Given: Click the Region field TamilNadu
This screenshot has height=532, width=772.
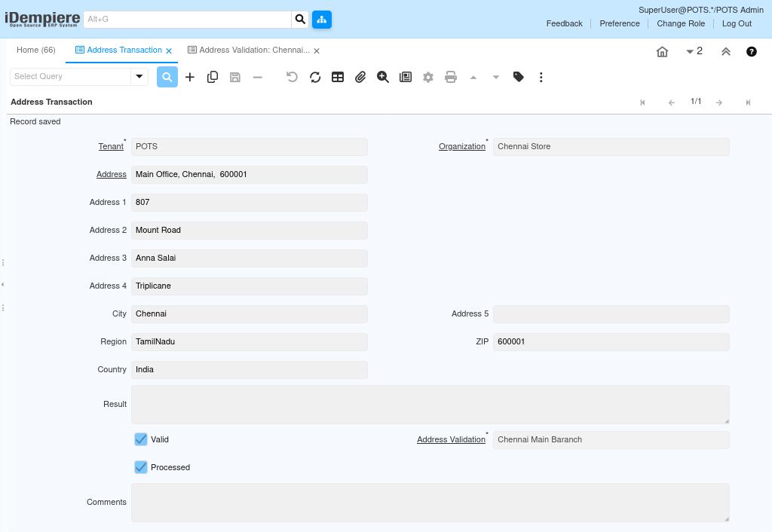Looking at the screenshot, I should tap(249, 342).
